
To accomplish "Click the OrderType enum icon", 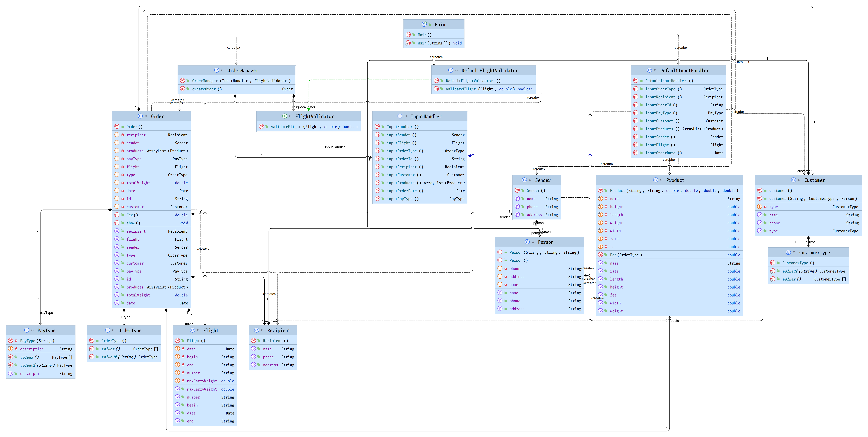I will [108, 330].
